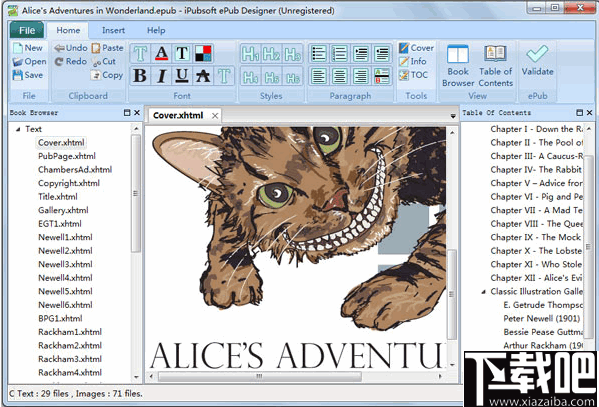
Task: Open Chapter VII - A Mad Tea entry
Action: pos(536,210)
